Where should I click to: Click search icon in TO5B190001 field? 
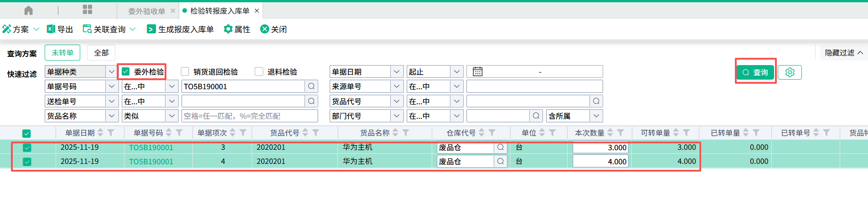(x=311, y=86)
